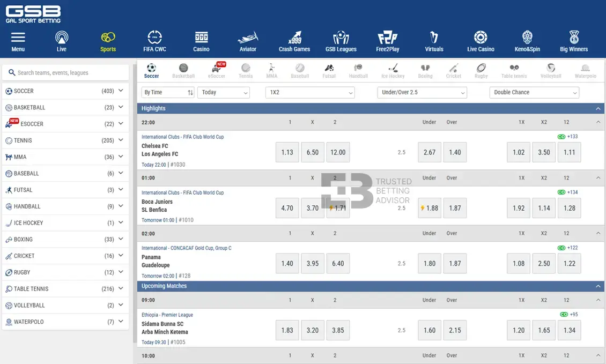606x364 pixels.
Task: Select eSoccer in the sport filter bar
Action: click(x=217, y=71)
